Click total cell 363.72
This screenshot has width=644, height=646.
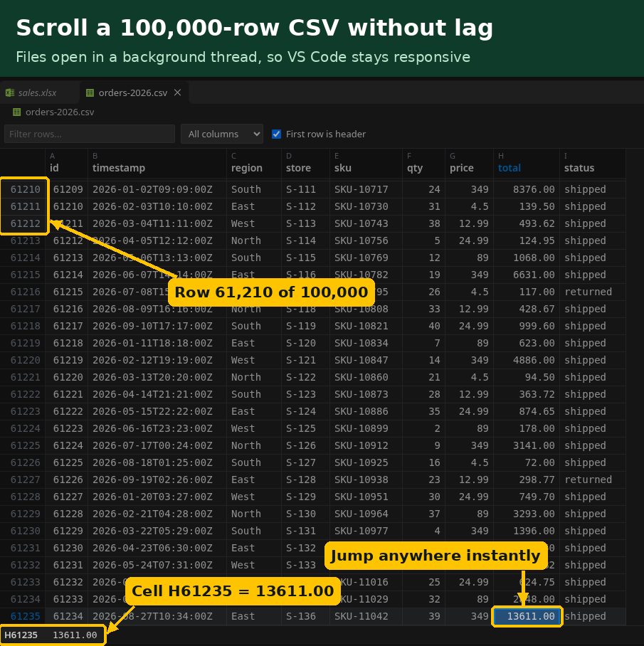(x=527, y=394)
